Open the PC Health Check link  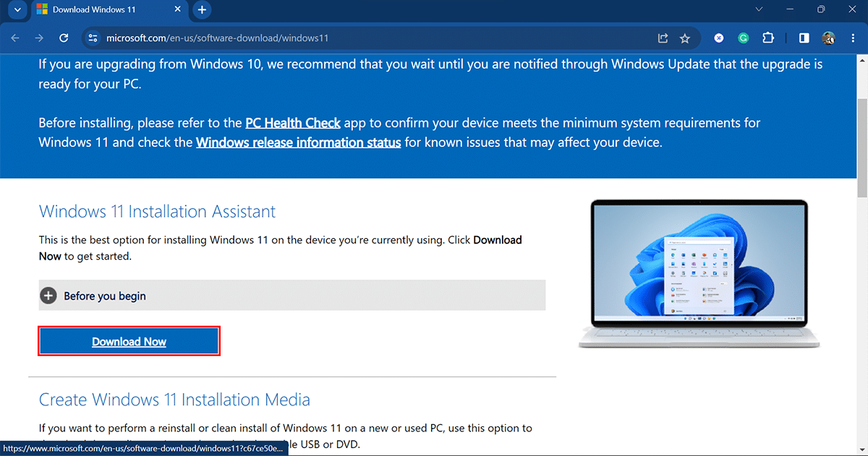click(x=293, y=123)
